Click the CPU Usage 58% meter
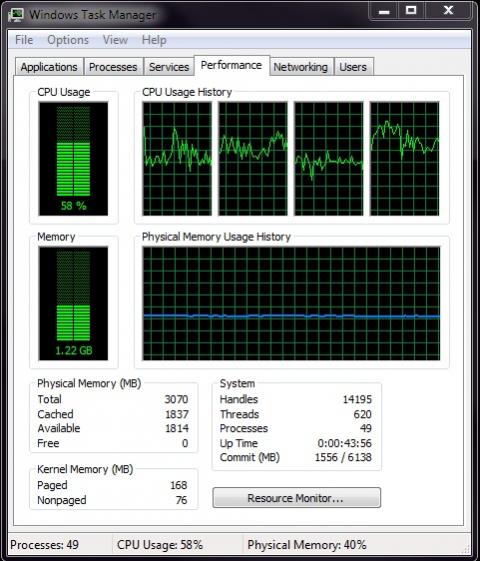 [x=73, y=159]
